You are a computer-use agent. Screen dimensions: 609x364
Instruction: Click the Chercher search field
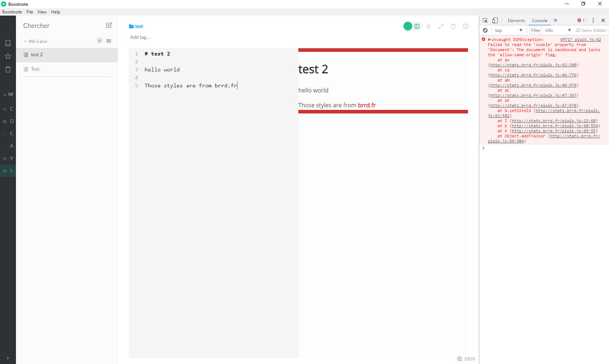[x=62, y=26]
